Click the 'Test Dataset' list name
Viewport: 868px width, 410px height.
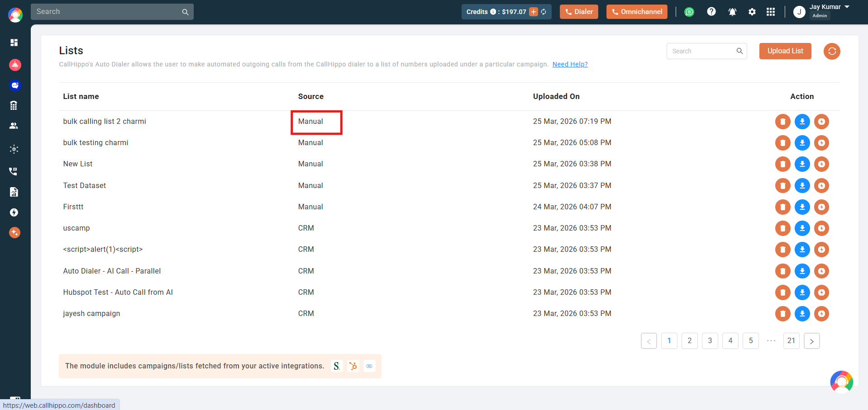85,185
